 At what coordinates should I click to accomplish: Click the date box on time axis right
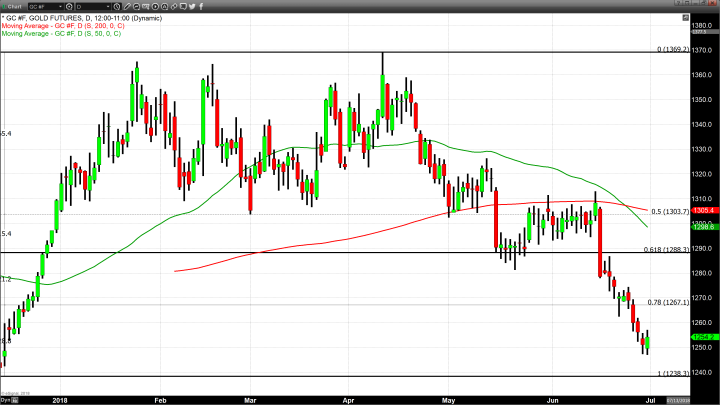pyautogui.click(x=678, y=400)
